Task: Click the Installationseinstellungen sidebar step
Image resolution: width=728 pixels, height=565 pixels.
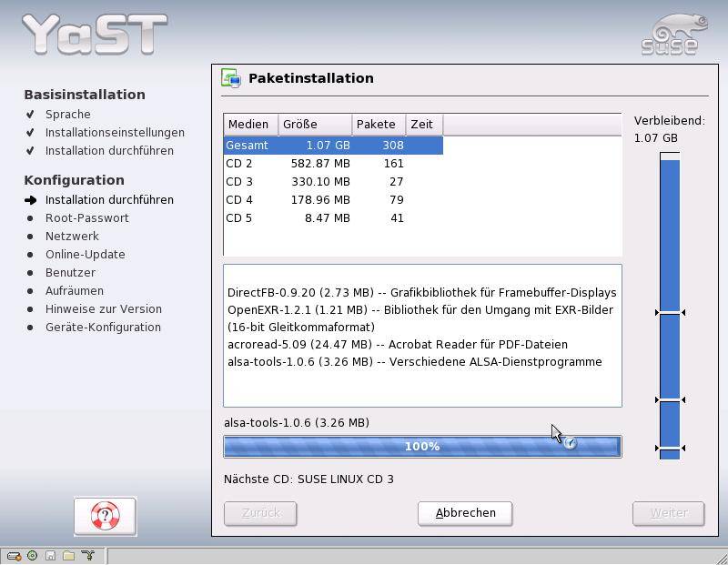Action: [115, 132]
